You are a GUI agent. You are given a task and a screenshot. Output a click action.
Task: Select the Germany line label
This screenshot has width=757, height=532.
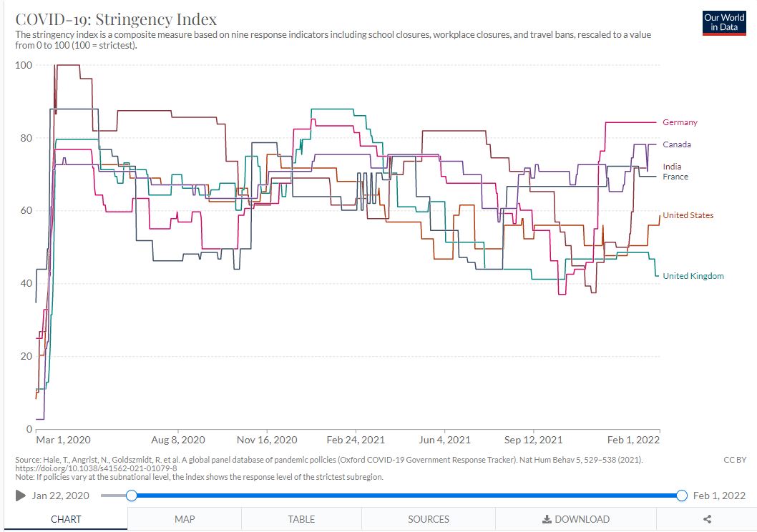pyautogui.click(x=680, y=122)
